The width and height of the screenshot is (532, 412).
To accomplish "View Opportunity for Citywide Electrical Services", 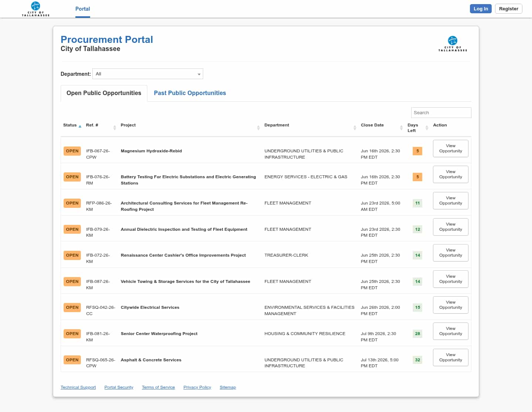I will click(x=451, y=305).
